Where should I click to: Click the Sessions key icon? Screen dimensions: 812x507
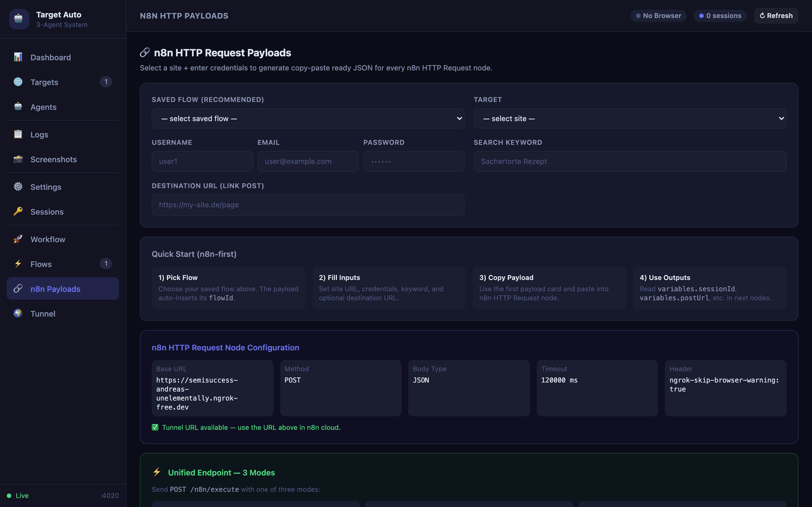(18, 212)
